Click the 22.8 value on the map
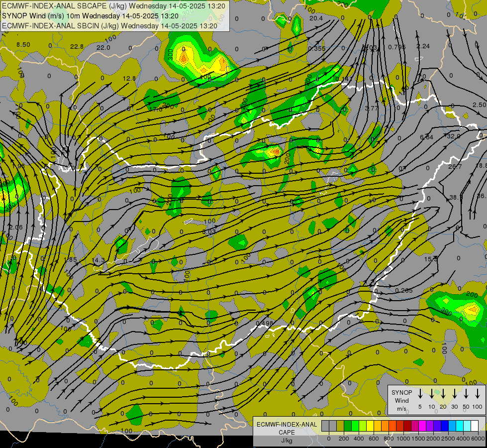487x448 pixels. click(77, 47)
